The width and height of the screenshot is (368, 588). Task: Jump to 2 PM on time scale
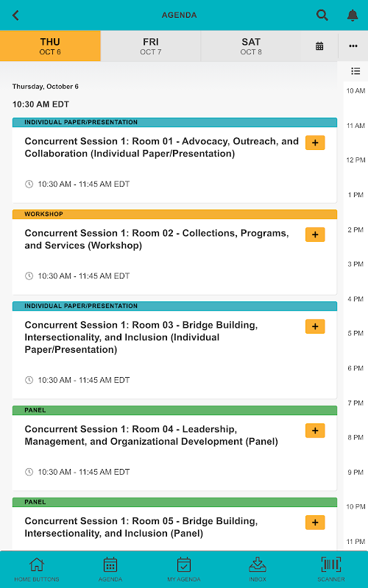click(355, 229)
